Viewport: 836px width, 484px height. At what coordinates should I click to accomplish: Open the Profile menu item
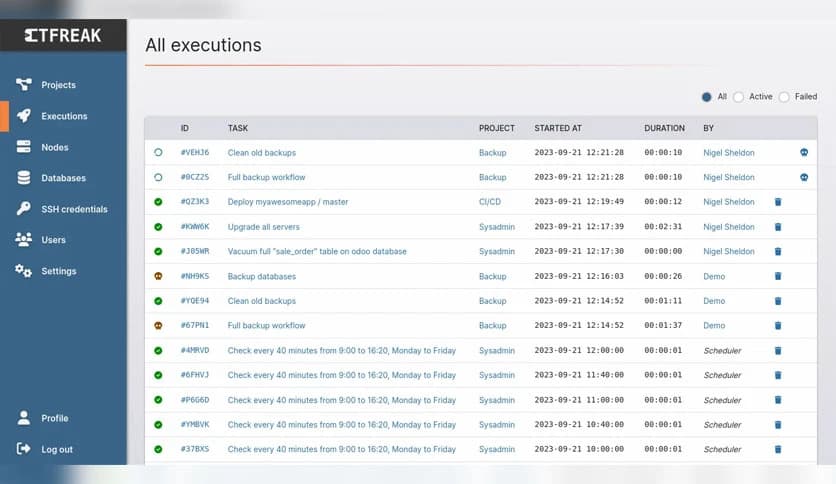[54, 418]
